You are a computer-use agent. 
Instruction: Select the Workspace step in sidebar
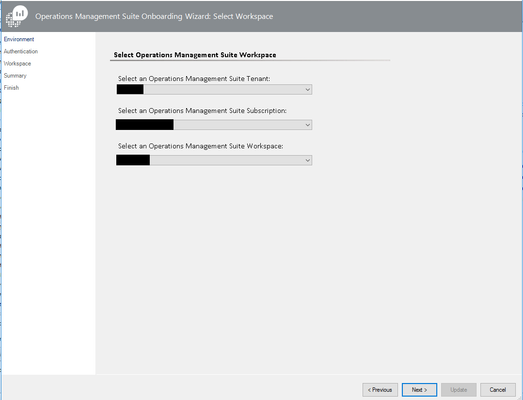[17, 63]
